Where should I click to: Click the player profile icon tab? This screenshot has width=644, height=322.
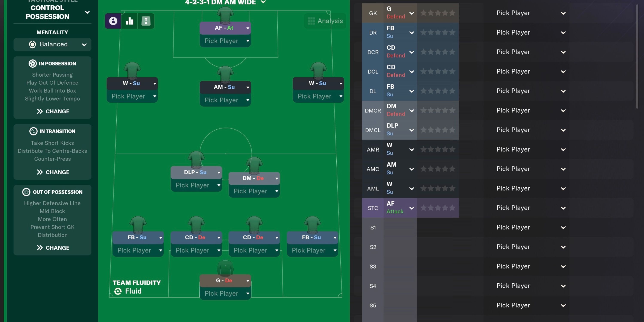(113, 21)
